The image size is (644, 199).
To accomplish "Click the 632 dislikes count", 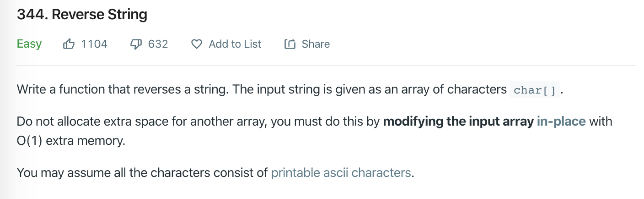I will pyautogui.click(x=158, y=44).
